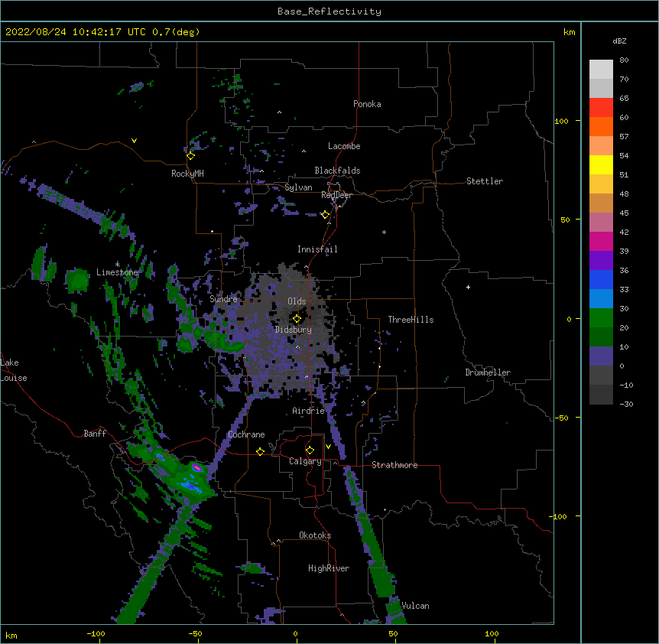The image size is (659, 644).
Task: Click the yellow V marker east of Calgary
Action: coord(328,447)
